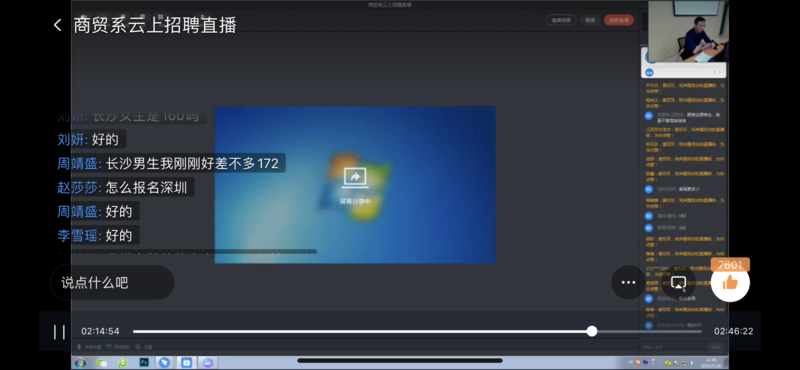The height and width of the screenshot is (370, 800).
Task: Click the outlined invite button at top
Action: point(561,20)
